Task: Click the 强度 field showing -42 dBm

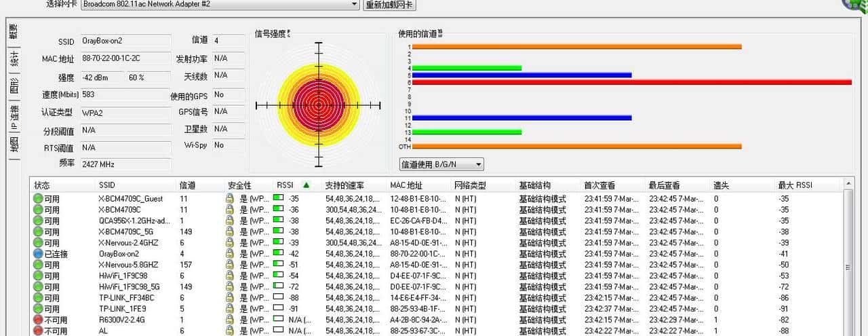Action: click(x=102, y=77)
